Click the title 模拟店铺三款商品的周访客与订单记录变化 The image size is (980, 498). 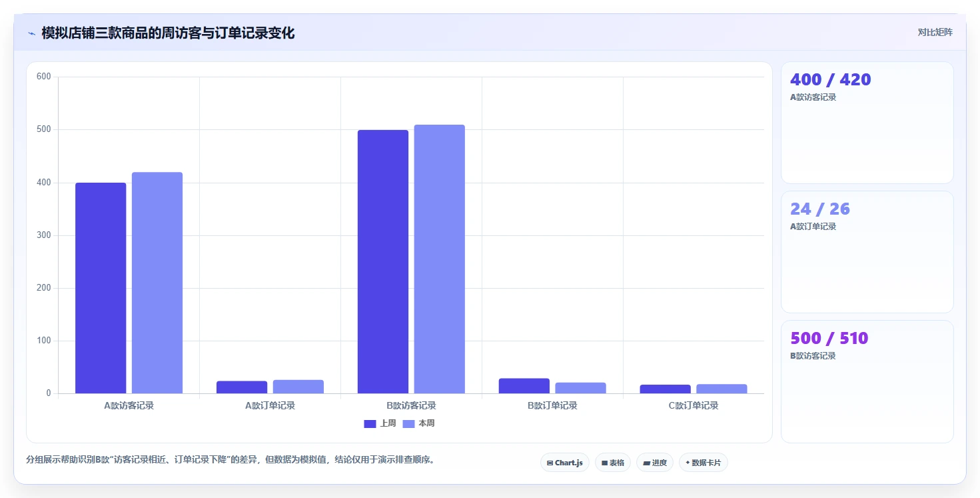pos(168,33)
